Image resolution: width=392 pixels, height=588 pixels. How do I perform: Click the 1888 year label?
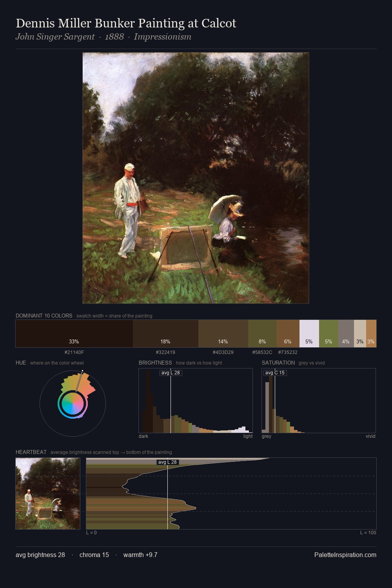coord(114,37)
